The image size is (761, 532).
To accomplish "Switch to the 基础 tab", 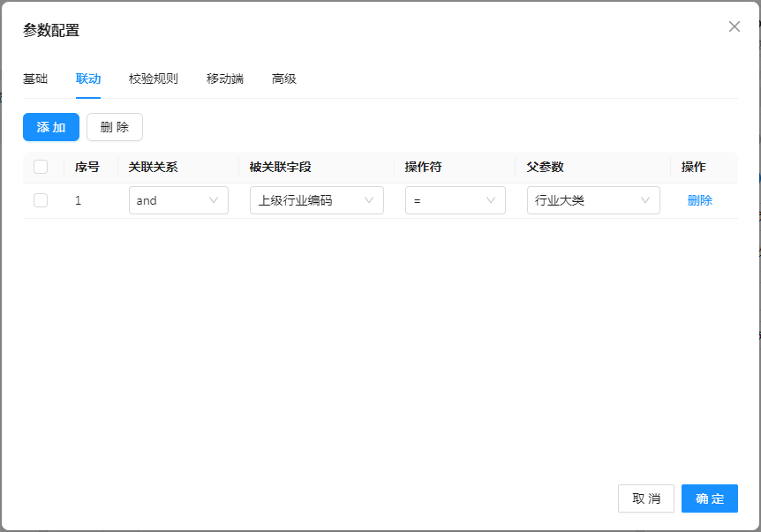I will click(35, 79).
